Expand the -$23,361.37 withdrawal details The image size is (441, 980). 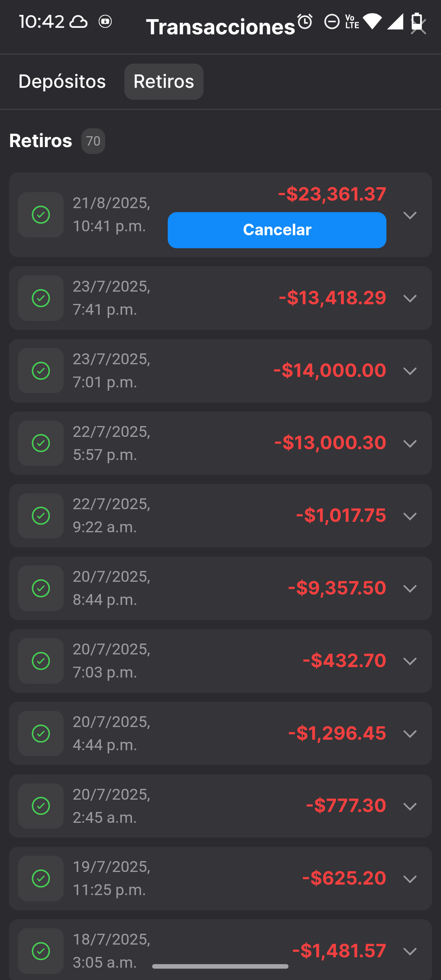pos(410,215)
